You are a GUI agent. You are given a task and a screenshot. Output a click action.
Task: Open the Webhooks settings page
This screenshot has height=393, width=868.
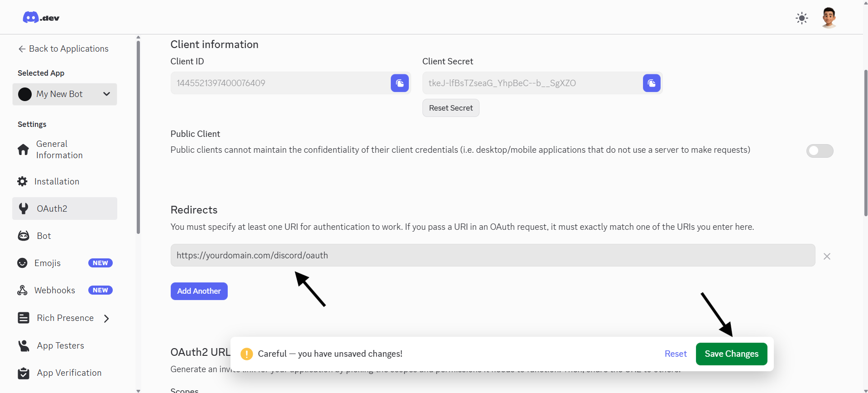(55, 290)
